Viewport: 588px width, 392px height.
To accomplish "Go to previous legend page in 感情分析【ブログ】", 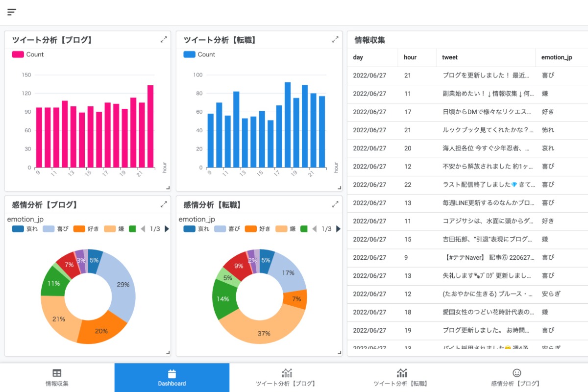I will click(143, 229).
